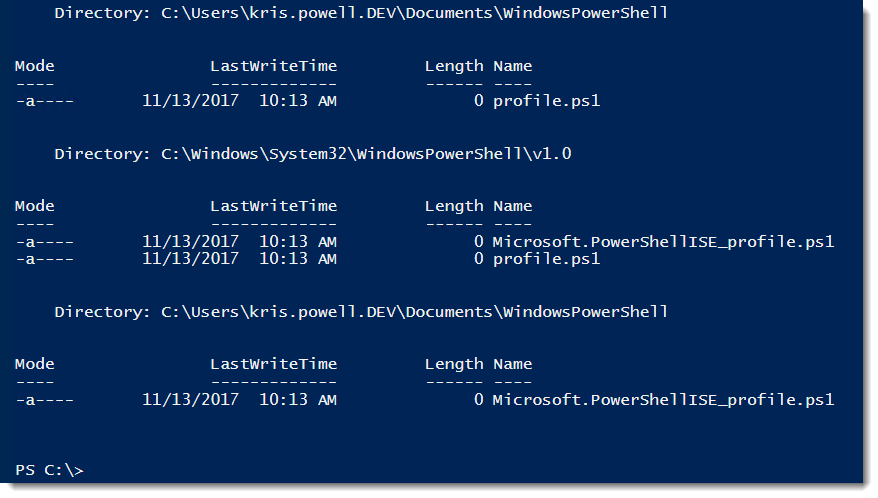Screen dimensions: 878x498
Task: Click the first Mode column header
Action: click(35, 66)
